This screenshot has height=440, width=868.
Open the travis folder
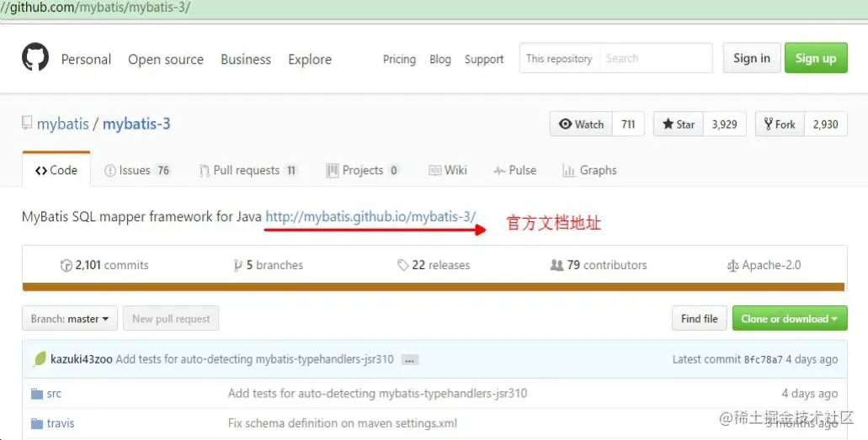click(x=61, y=423)
